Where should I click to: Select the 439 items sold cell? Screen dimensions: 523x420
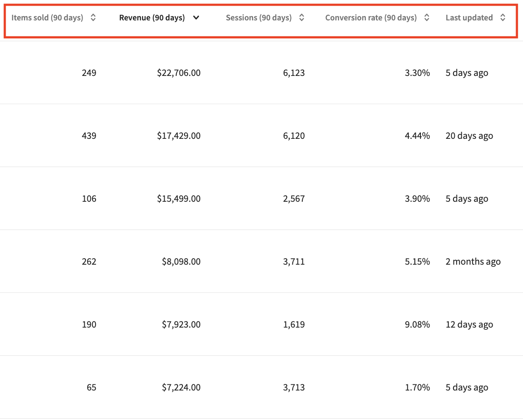pyautogui.click(x=89, y=136)
